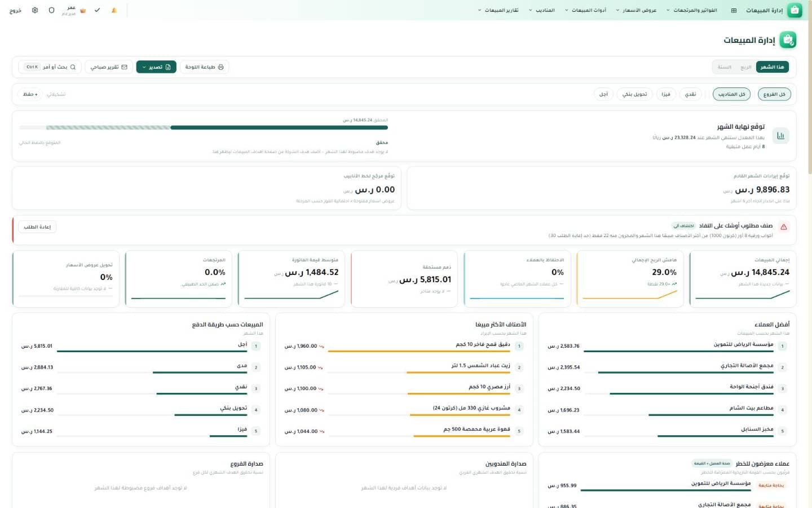Image resolution: width=812 pixels, height=508 pixels.
Task: Go to إدارة المبيعات in top navigation
Action: click(764, 10)
